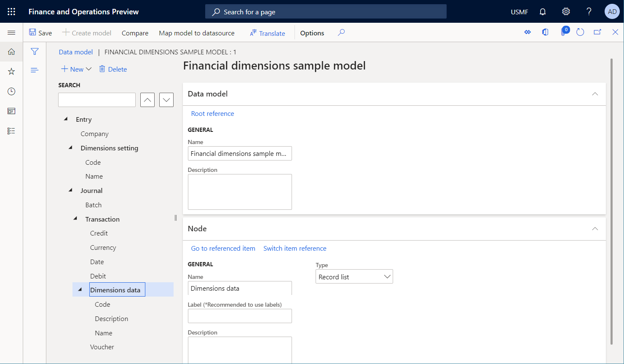Select Currency node in the tree
Viewport: 624px width, 364px height.
pyautogui.click(x=103, y=247)
